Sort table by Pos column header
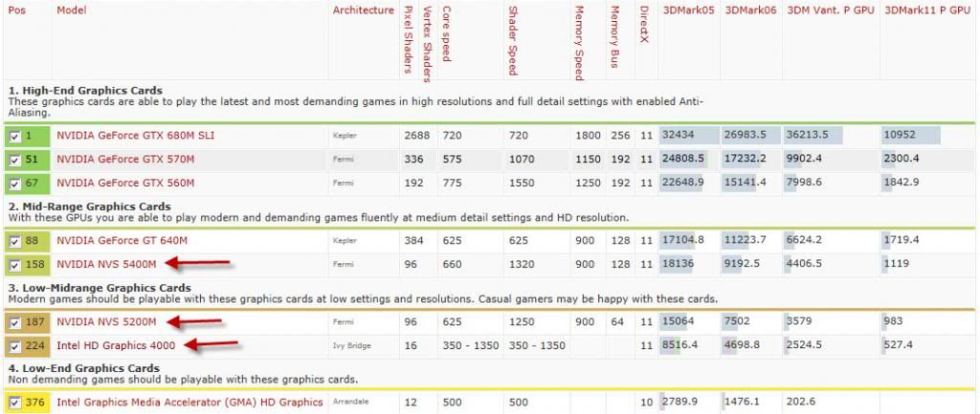Screen dimensions: 980x414 [17, 11]
